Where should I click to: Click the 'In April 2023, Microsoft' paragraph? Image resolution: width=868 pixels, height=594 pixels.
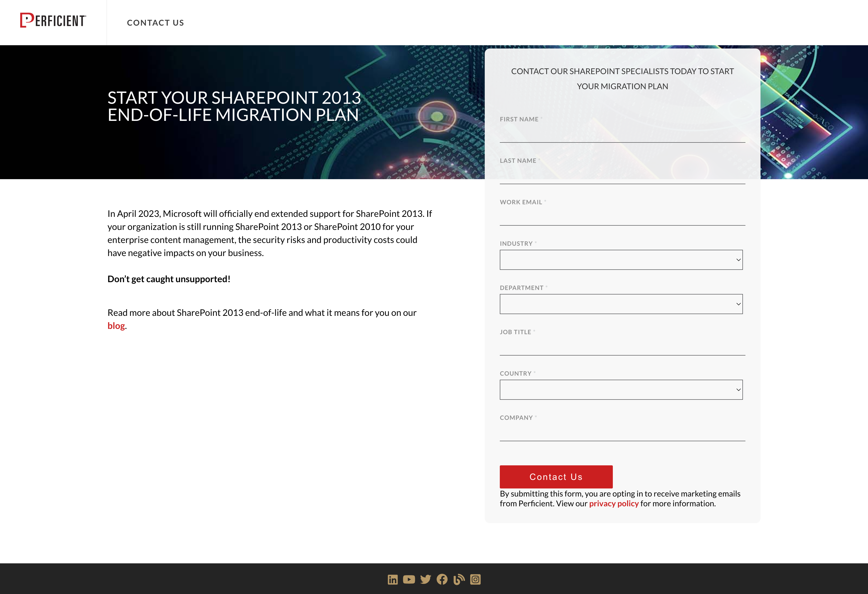pos(270,233)
